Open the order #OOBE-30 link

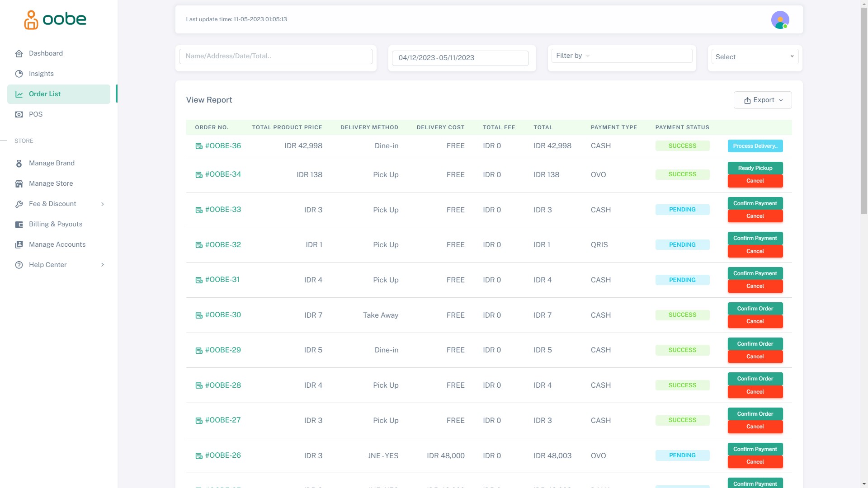click(x=223, y=315)
